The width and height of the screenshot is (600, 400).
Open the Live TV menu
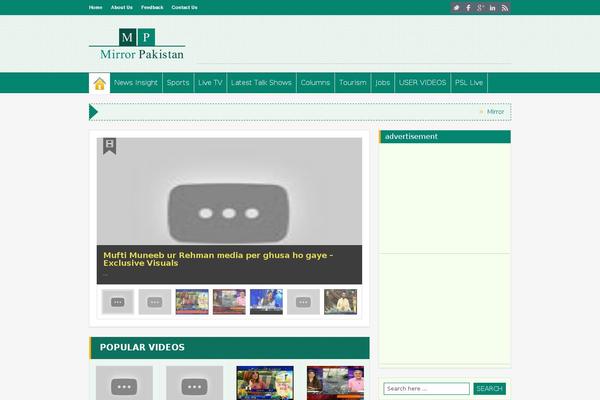pos(210,83)
